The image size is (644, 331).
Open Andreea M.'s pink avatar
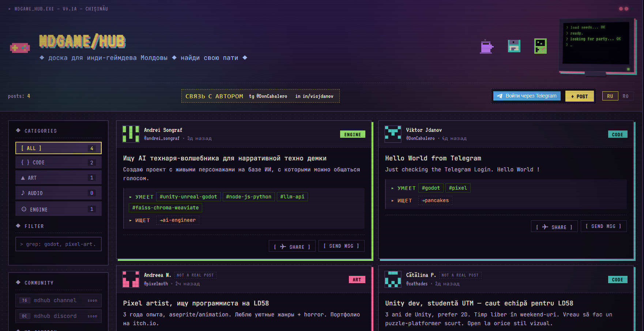(x=131, y=279)
